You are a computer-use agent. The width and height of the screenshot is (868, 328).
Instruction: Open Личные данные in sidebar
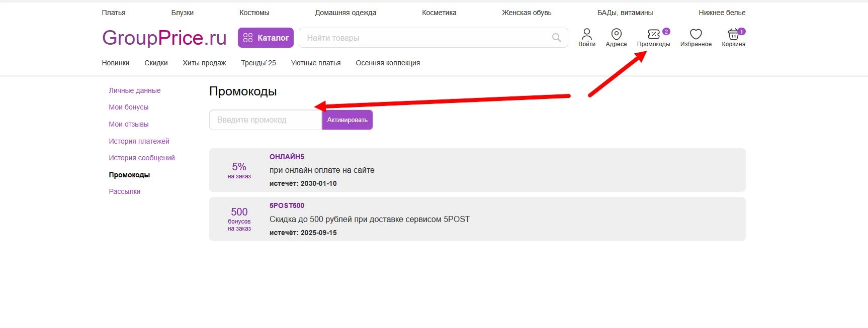pos(135,90)
